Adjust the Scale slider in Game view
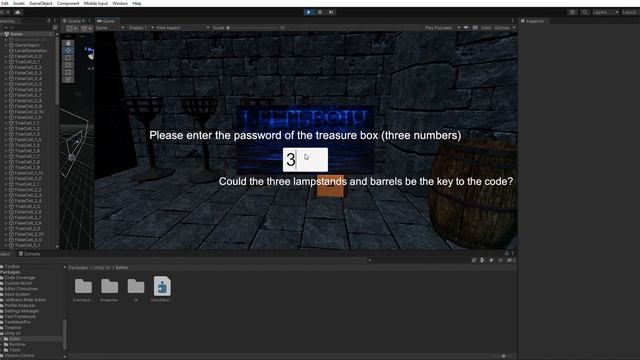Viewport: 640px width, 360px height. click(x=253, y=28)
